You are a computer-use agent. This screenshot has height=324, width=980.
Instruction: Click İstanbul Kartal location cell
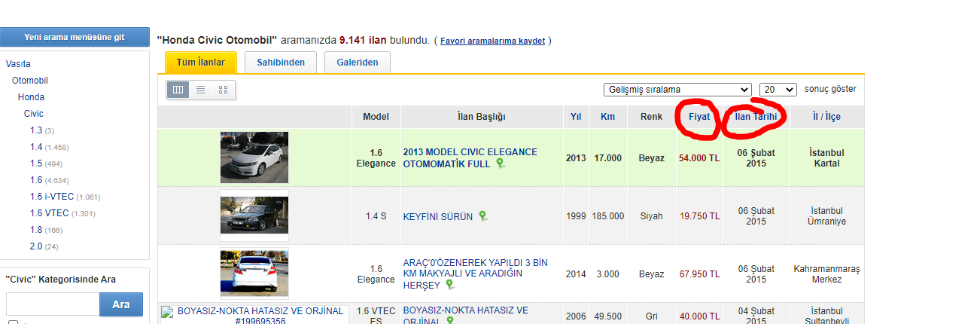[826, 157]
